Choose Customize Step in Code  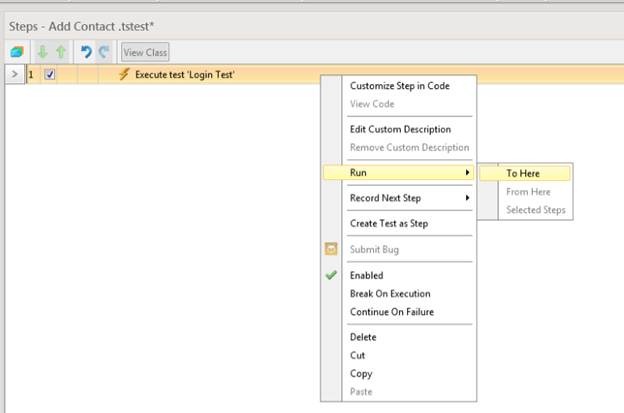coord(399,86)
